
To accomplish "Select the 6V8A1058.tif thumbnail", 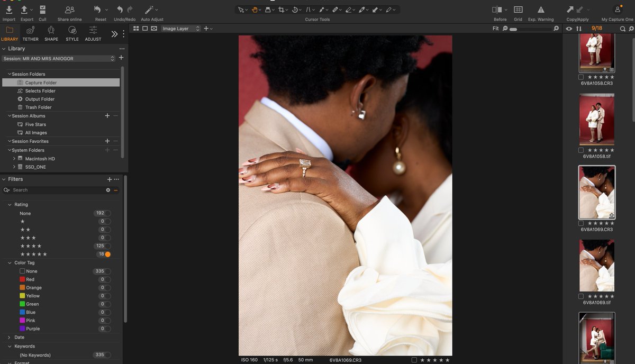I will [597, 120].
